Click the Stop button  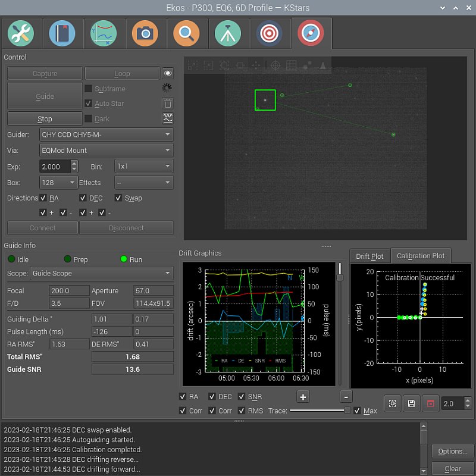45,118
